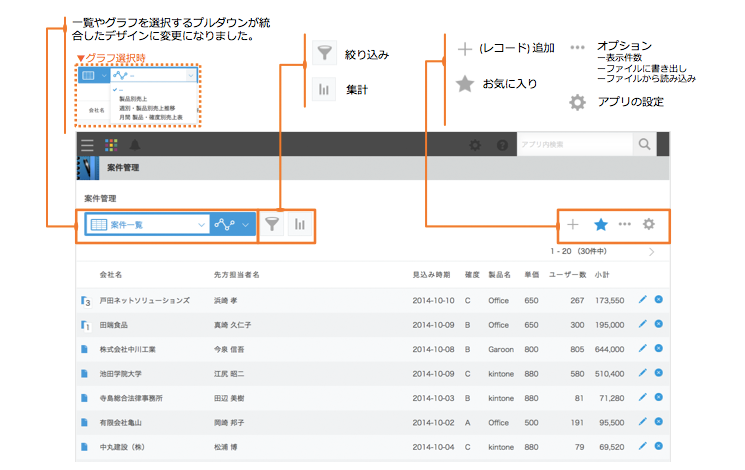Click the 小計 column header
Screen dimensions: 745x470
602,274
